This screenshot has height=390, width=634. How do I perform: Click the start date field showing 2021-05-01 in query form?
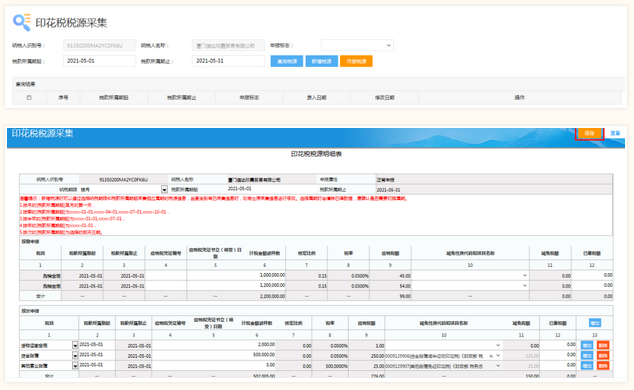[99, 61]
